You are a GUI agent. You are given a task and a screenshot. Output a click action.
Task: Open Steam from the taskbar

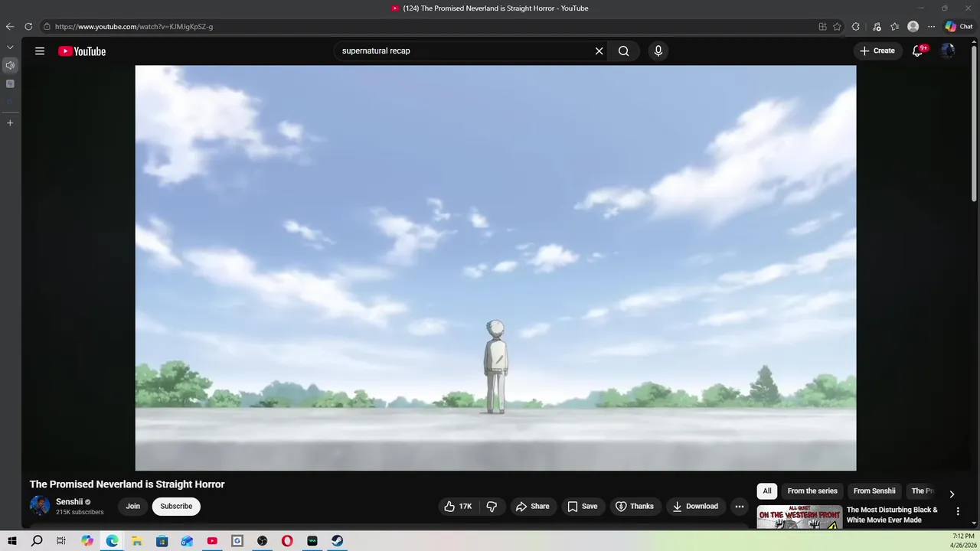337,541
